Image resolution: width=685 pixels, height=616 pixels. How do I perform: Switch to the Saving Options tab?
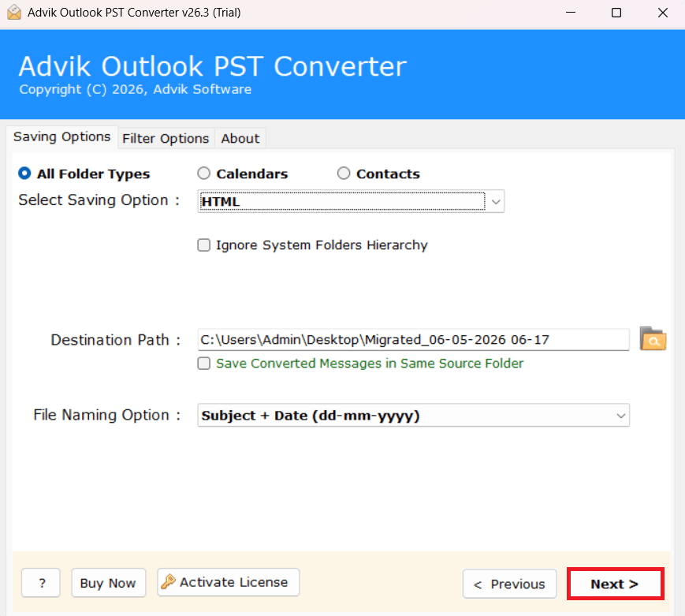pyautogui.click(x=62, y=137)
